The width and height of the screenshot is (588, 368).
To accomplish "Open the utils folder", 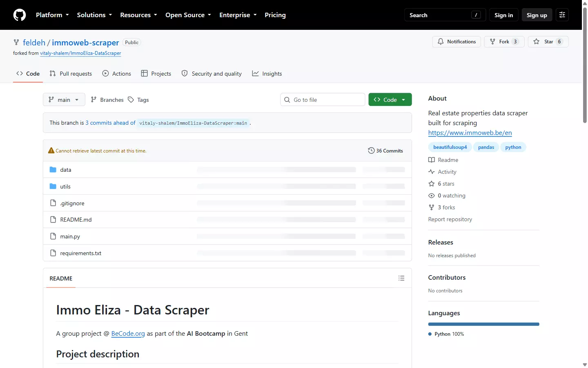I will (65, 186).
